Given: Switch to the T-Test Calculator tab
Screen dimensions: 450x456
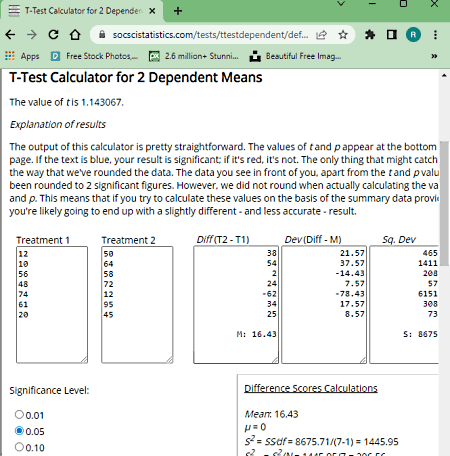Looking at the screenshot, I should [x=82, y=11].
